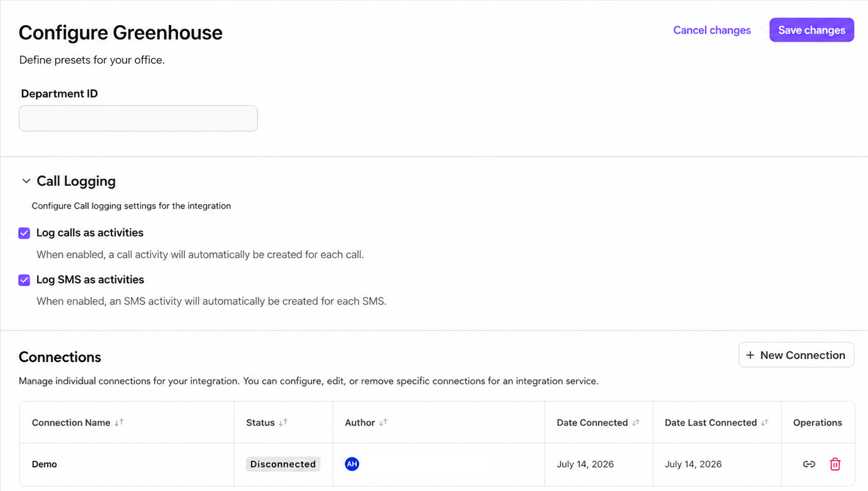Viewport: 868px width, 491px height.
Task: Sort by Date Last Connected arrows icon
Action: coord(765,423)
